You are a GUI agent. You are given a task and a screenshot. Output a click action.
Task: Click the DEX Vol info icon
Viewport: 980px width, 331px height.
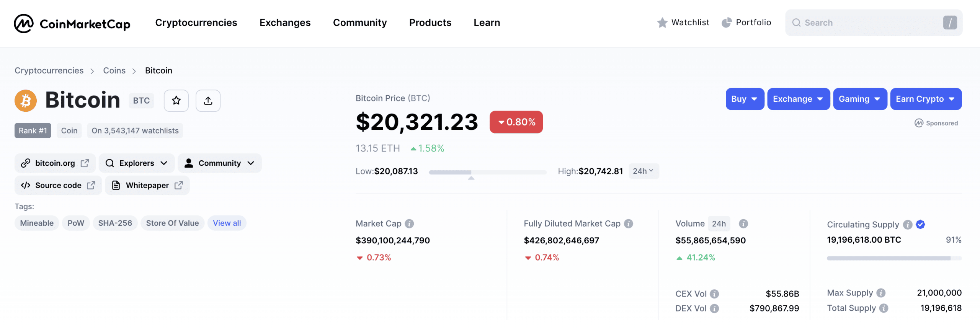(x=714, y=308)
